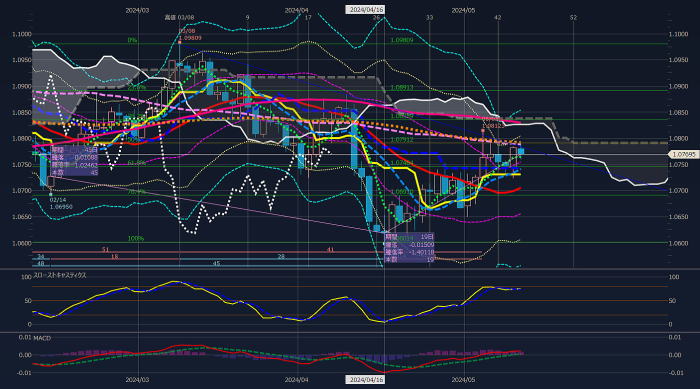Click the MACD 0.01 label on the right axis
Viewport: 700px width, 389px height.
click(x=675, y=337)
